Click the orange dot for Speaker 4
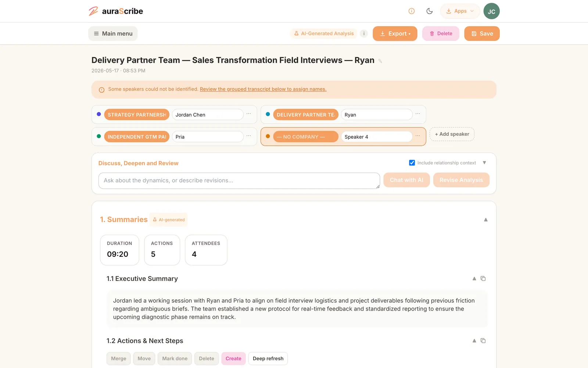This screenshot has height=368, width=588. pyautogui.click(x=268, y=136)
